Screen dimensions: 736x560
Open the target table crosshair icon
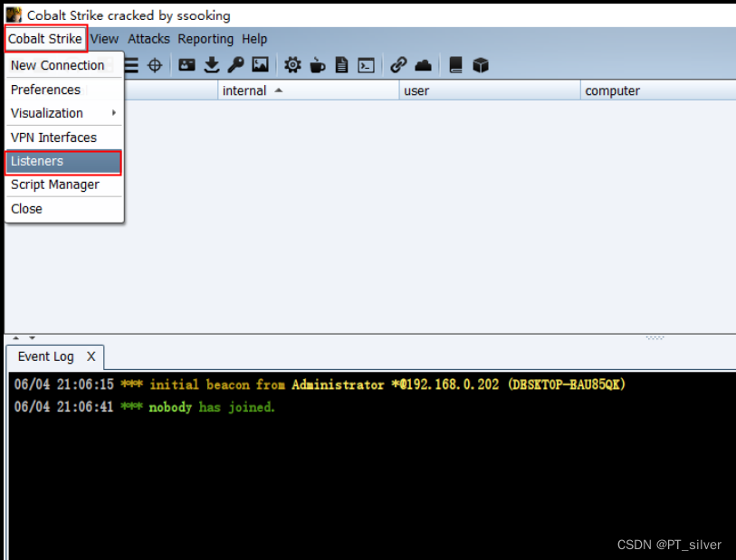tap(155, 65)
